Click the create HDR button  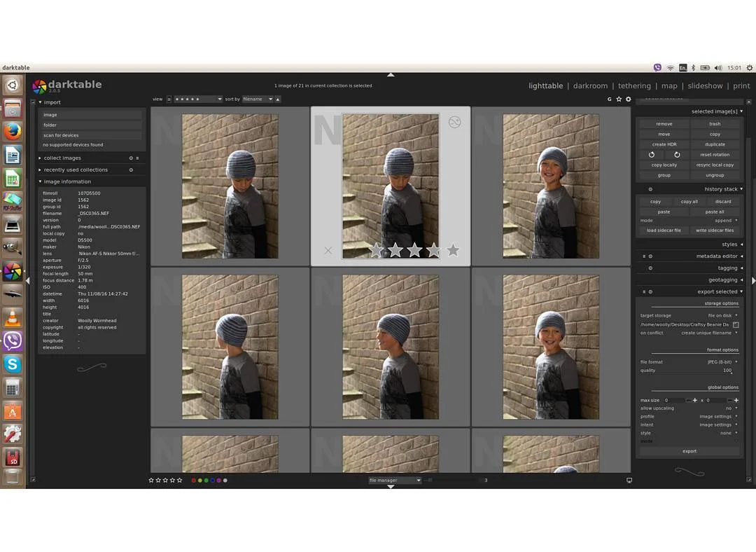[664, 144]
